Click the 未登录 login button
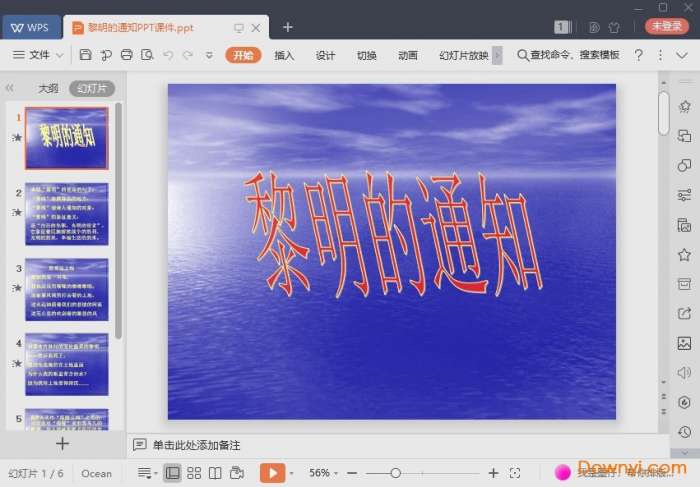 [667, 26]
